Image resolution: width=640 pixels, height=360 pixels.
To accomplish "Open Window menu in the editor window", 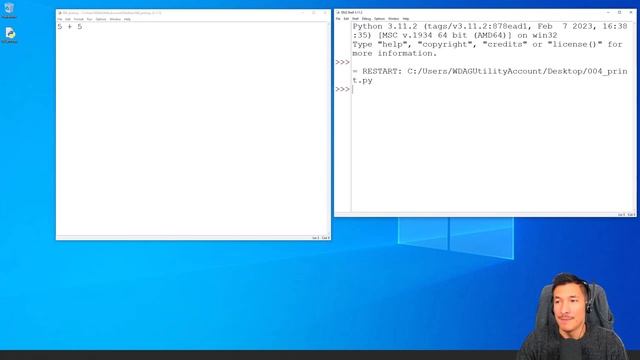I will pyautogui.click(x=115, y=19).
